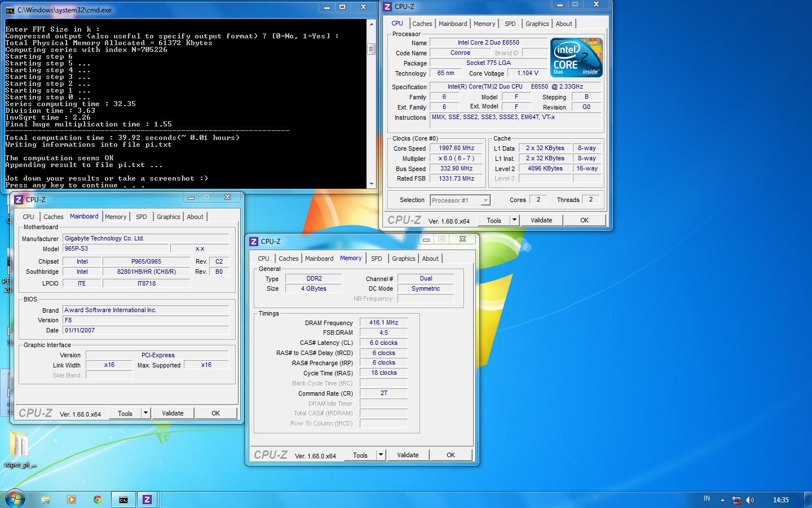Click cmd scrollbar down arrow
The image size is (812, 508).
[371, 184]
